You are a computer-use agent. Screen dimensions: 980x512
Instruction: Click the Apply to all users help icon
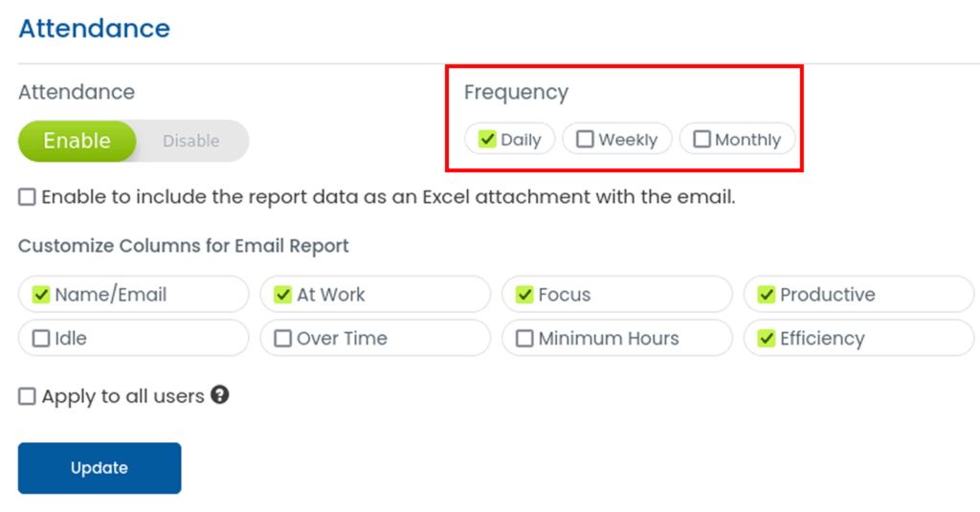(220, 394)
